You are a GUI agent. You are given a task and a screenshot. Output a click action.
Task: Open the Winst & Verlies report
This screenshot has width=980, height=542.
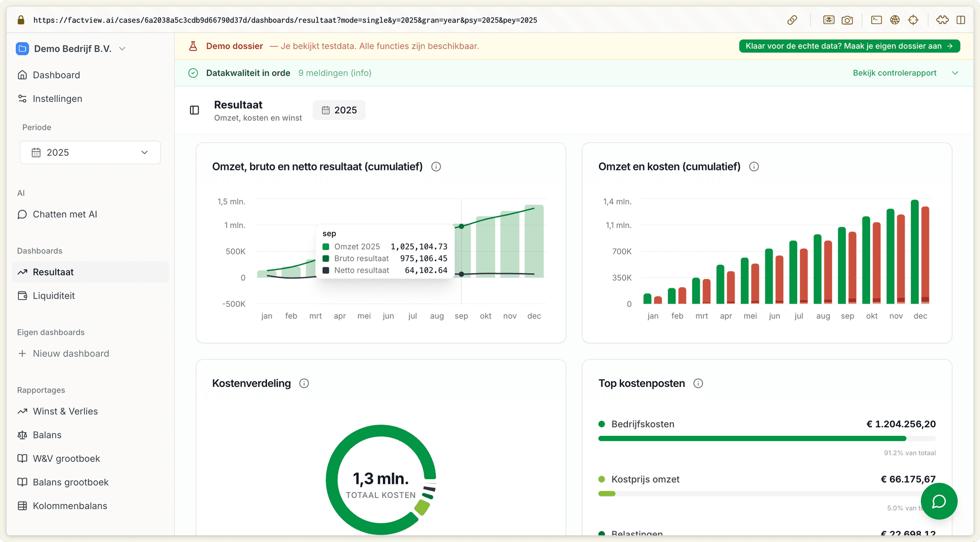point(90,411)
